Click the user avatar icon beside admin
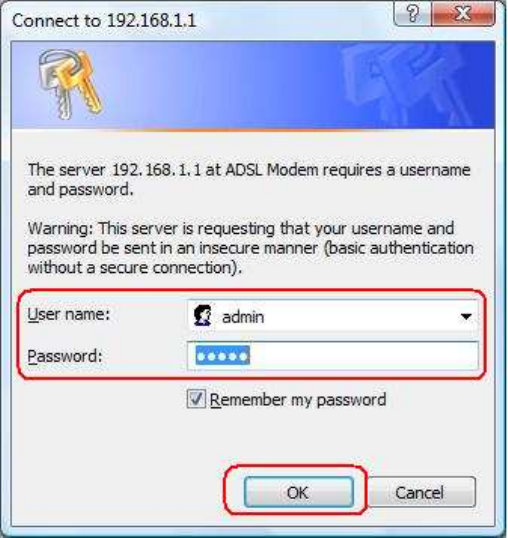 tap(203, 315)
